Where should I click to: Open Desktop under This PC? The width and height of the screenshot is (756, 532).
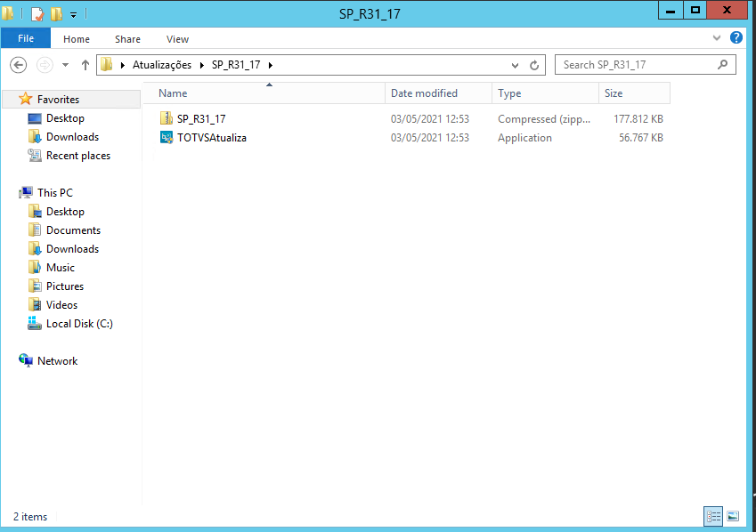65,212
